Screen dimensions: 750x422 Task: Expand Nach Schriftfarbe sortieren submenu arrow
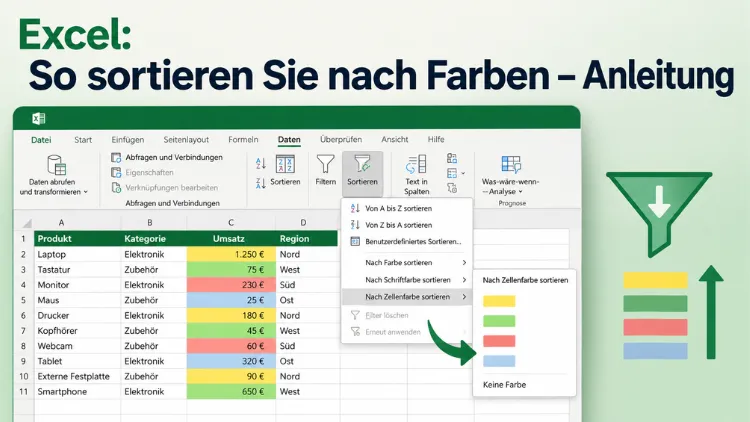pos(464,279)
